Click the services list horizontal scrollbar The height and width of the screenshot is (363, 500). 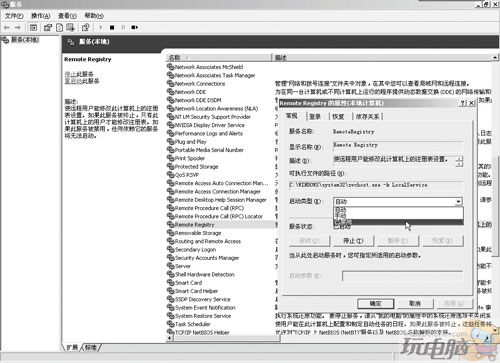click(223, 338)
